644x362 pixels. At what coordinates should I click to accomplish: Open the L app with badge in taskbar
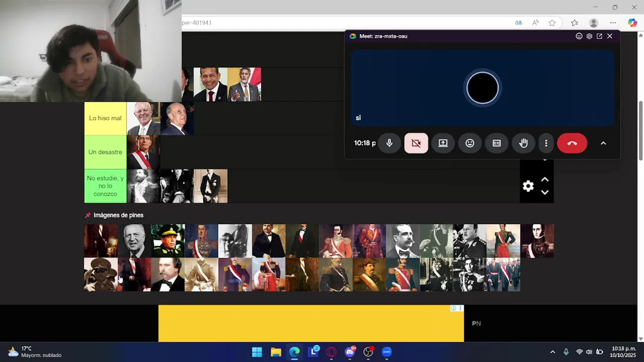(313, 352)
